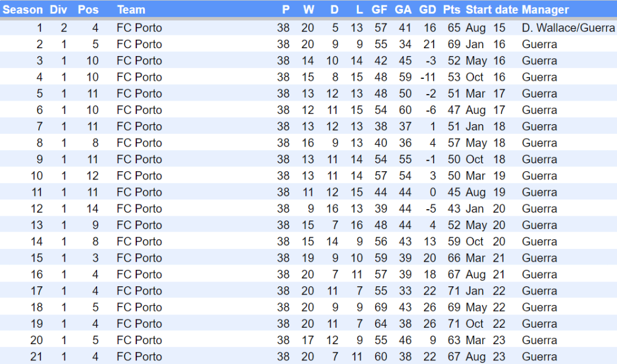Click FC Porto in season 1 row

point(139,28)
